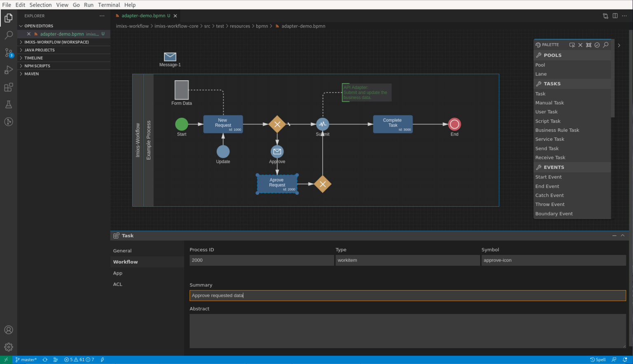
Task: Open the Terminal menu
Action: pyautogui.click(x=109, y=5)
